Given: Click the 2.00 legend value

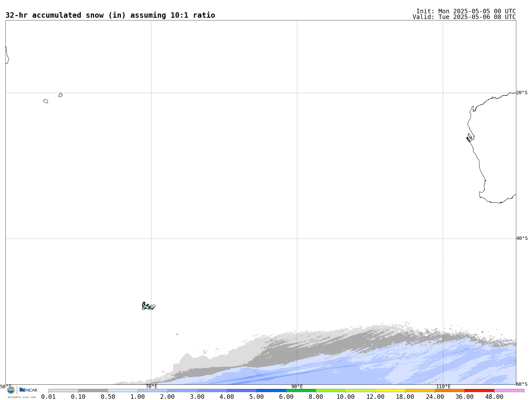Looking at the screenshot, I should coord(167,397).
